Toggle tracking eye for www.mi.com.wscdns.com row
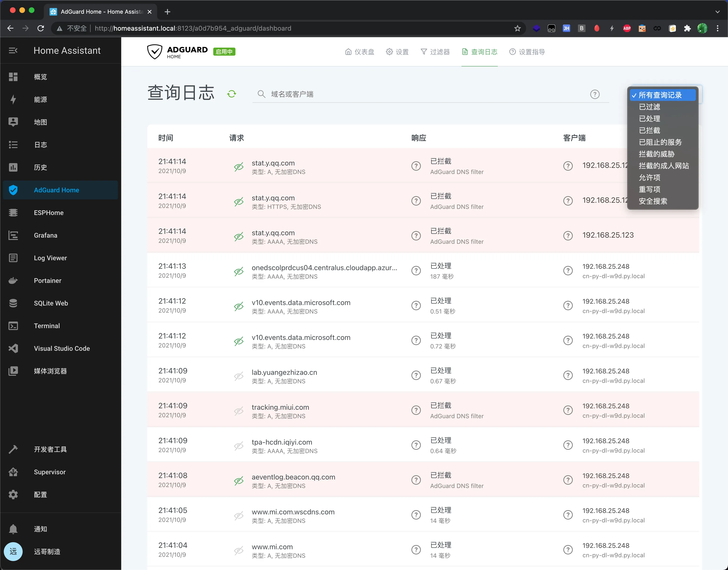 click(238, 516)
